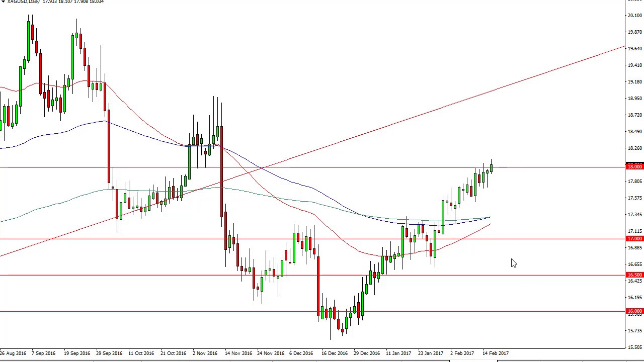
Task: Select the 16.500 horizontal line price label
Action: coord(634,275)
